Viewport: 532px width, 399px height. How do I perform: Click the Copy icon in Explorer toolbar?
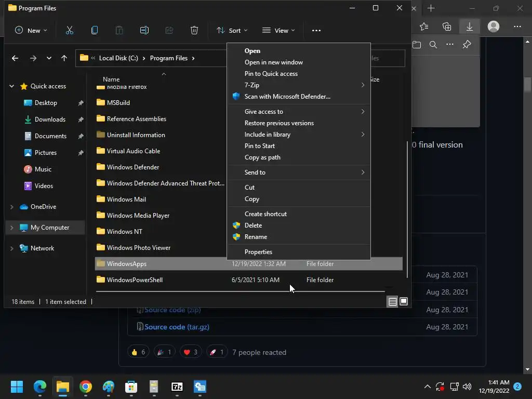click(x=95, y=31)
